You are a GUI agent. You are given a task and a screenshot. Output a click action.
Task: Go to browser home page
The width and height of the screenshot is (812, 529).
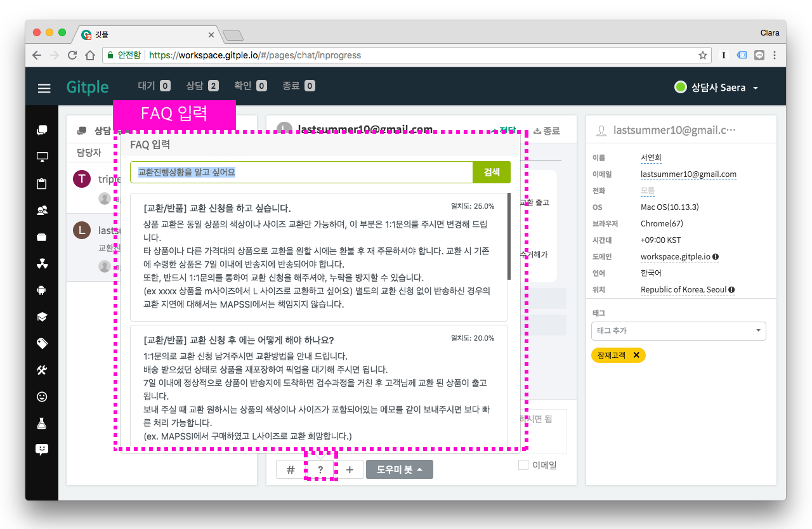[x=90, y=55]
